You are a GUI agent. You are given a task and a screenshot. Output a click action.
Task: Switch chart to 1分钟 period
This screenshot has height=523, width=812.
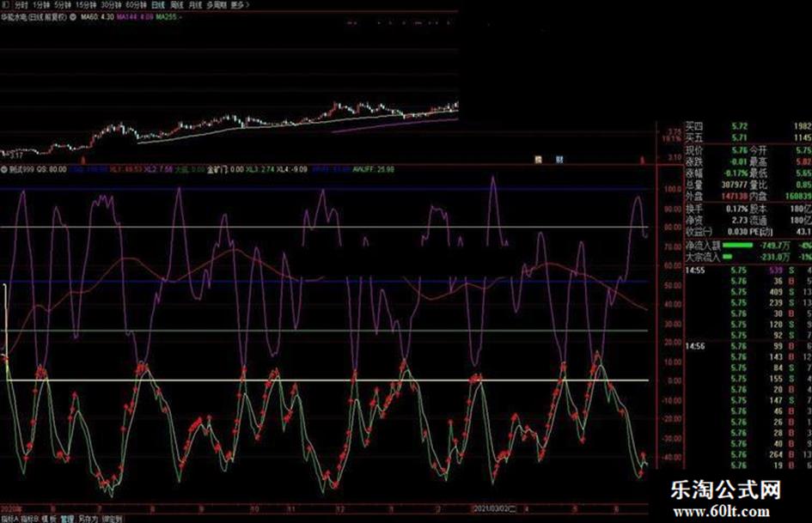click(41, 4)
